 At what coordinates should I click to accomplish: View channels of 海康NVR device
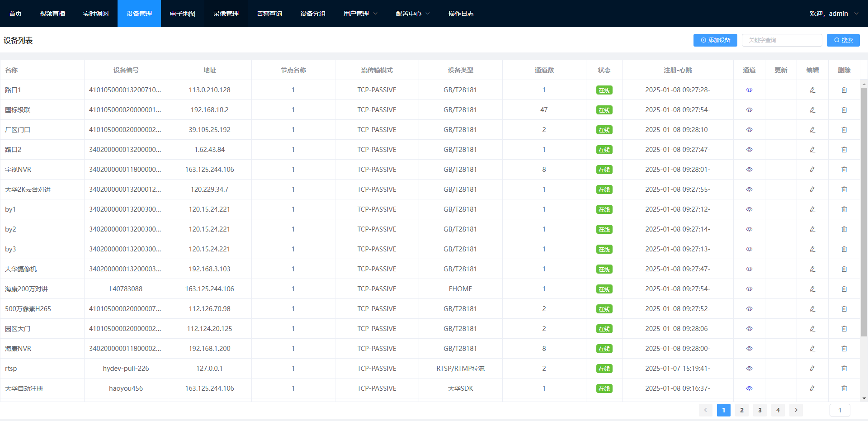click(x=749, y=349)
